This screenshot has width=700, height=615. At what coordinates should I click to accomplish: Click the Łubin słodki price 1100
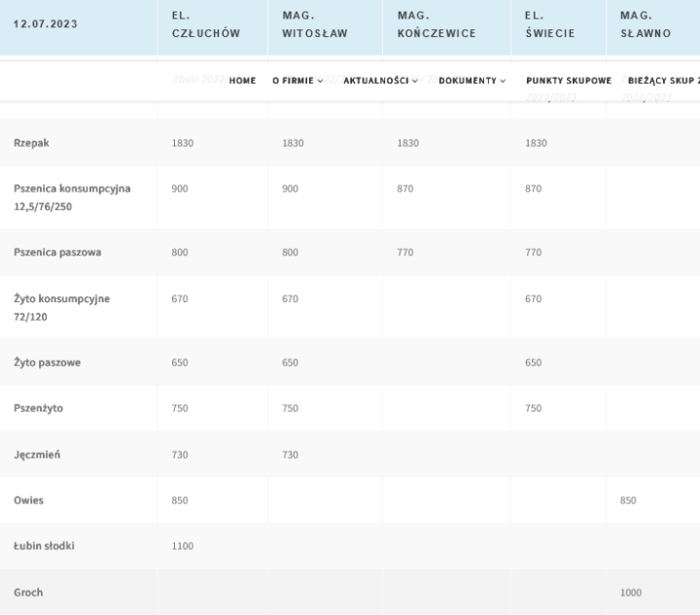pos(183,546)
